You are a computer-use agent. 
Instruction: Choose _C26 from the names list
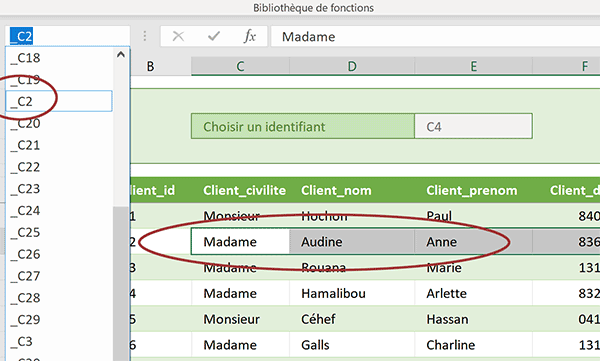(x=59, y=254)
